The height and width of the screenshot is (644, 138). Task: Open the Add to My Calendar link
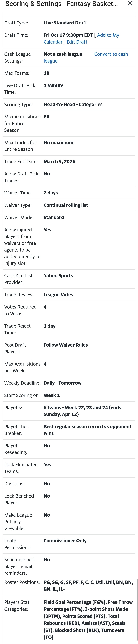pyautogui.click(x=81, y=39)
